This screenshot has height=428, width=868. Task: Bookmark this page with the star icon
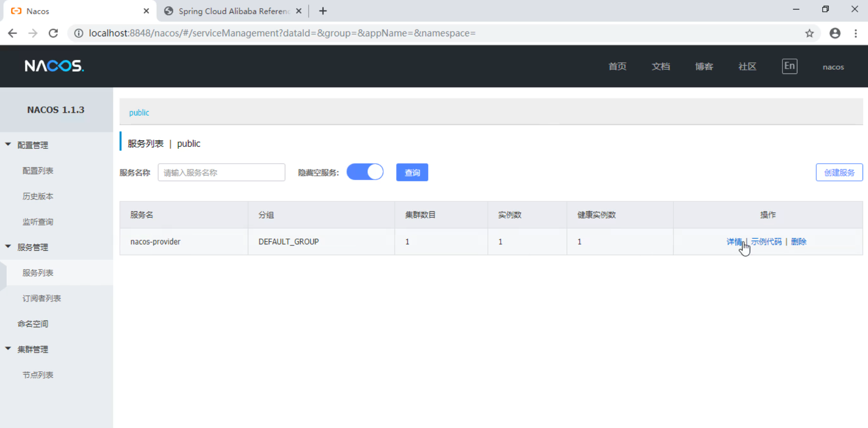coord(810,33)
